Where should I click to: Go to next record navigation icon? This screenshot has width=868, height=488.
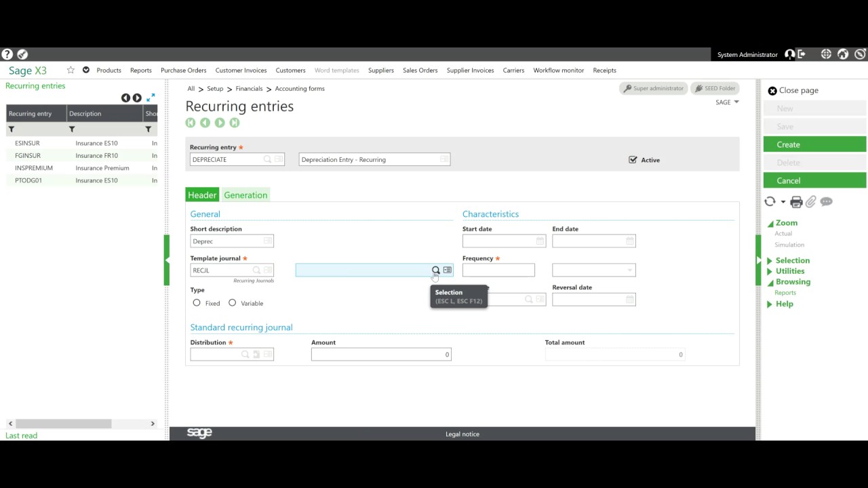pyautogui.click(x=220, y=123)
